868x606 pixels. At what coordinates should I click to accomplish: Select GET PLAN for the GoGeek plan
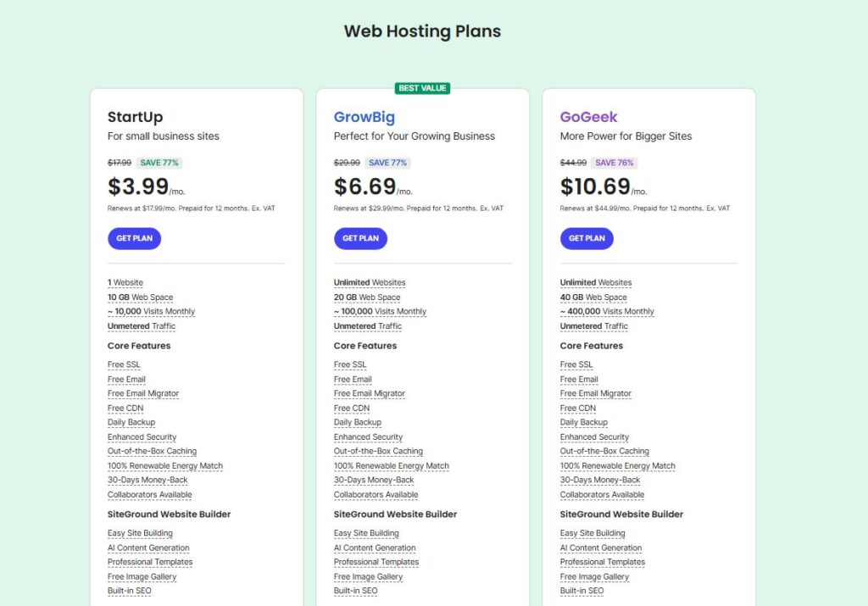point(587,238)
